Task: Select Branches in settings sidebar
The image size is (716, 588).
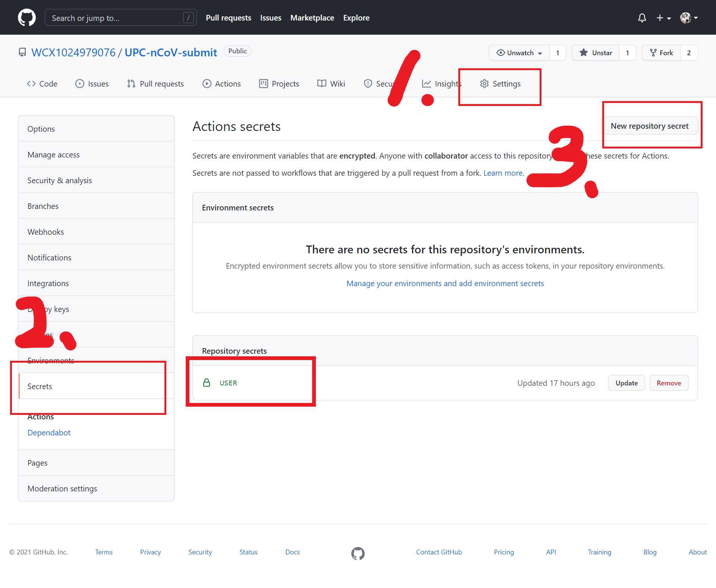Action: click(43, 206)
